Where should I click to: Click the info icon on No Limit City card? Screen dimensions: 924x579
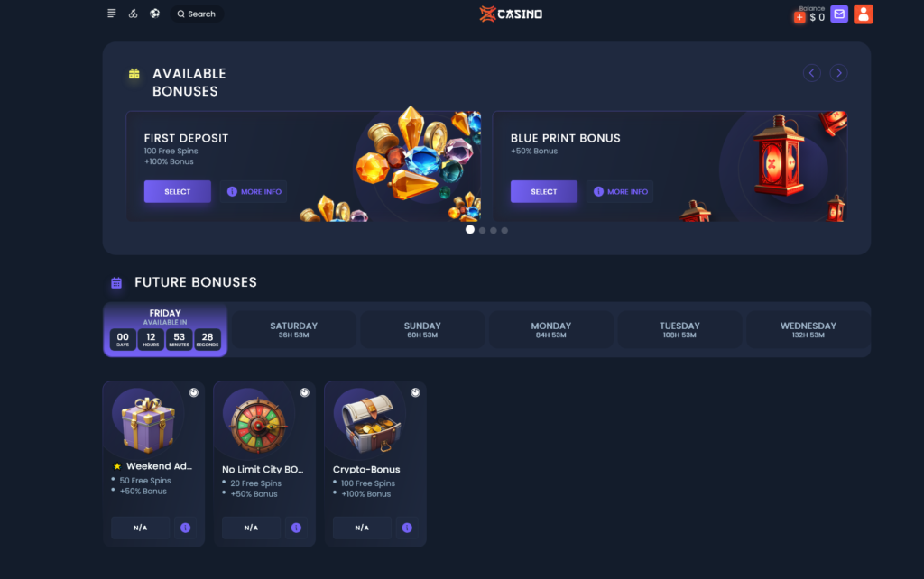point(296,528)
